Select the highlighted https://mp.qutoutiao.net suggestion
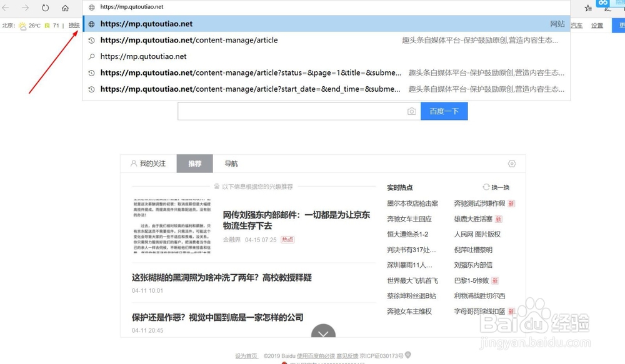The width and height of the screenshot is (625, 364). 326,24
